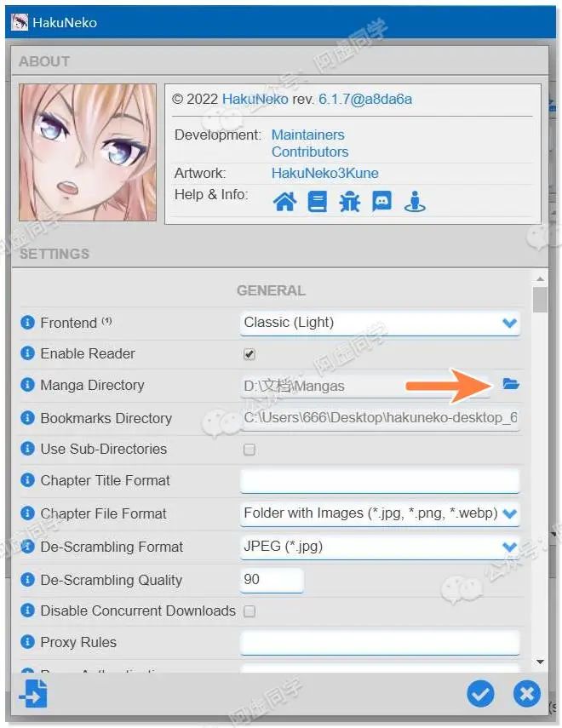
Task: Click the De-Scrambling Quality field showing 90
Action: [272, 580]
